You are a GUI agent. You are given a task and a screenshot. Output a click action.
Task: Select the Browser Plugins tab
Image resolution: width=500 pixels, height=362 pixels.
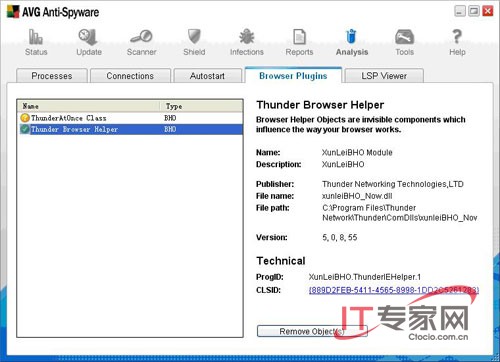pyautogui.click(x=293, y=76)
